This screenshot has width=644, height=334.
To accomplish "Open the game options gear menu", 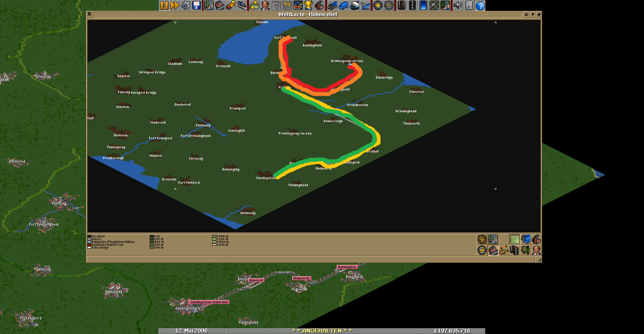I will pyautogui.click(x=186, y=5).
